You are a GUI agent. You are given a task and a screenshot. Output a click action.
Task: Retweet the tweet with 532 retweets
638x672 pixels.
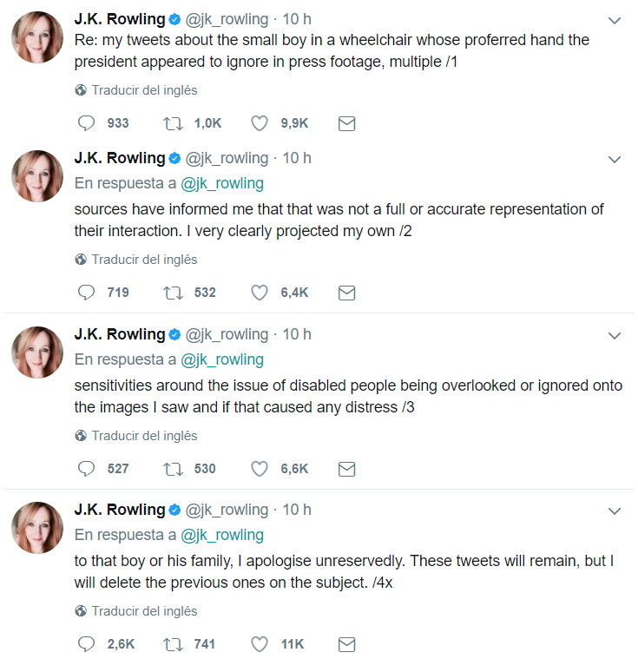click(173, 293)
